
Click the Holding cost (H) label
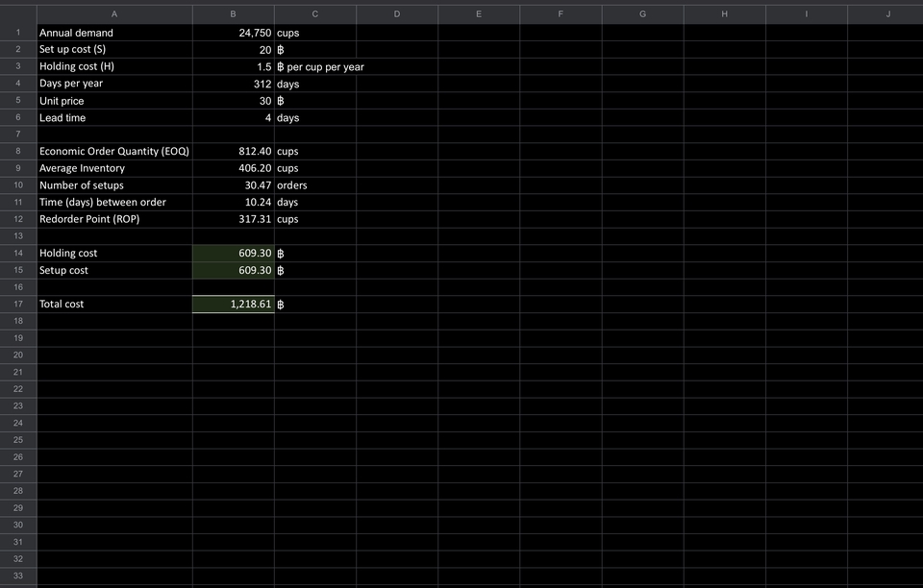click(77, 66)
